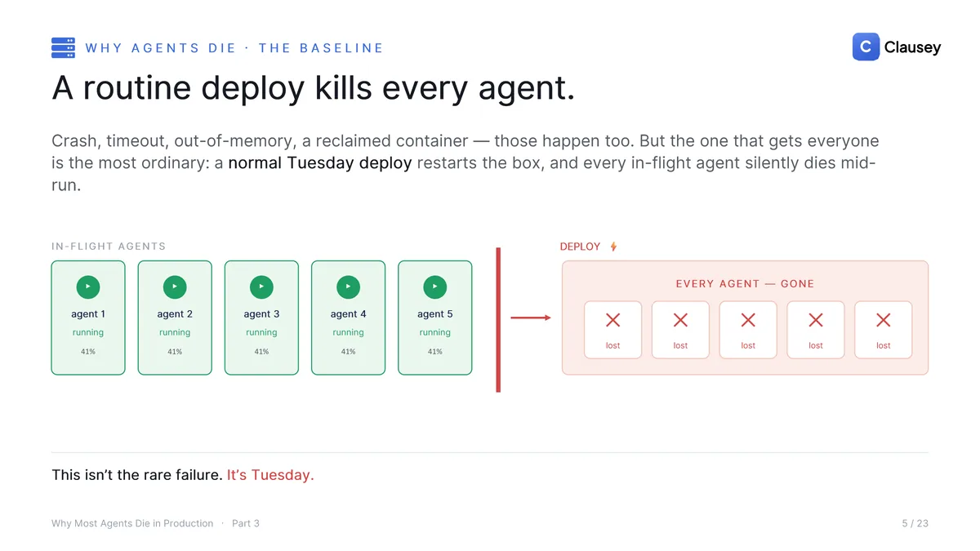Click the server stack icon beside the section label

[63, 48]
